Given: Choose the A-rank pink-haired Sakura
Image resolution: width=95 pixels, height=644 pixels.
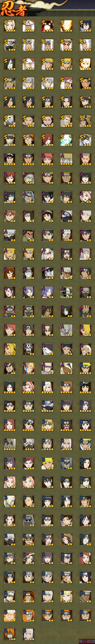Looking at the screenshot, I should tap(85, 197).
